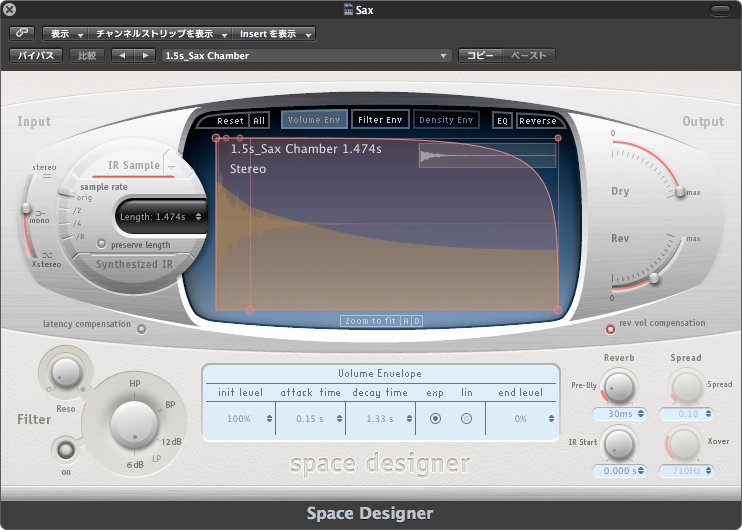Viewport: 742px width, 530px height.
Task: Click the IR Start knob
Action: tap(619, 443)
